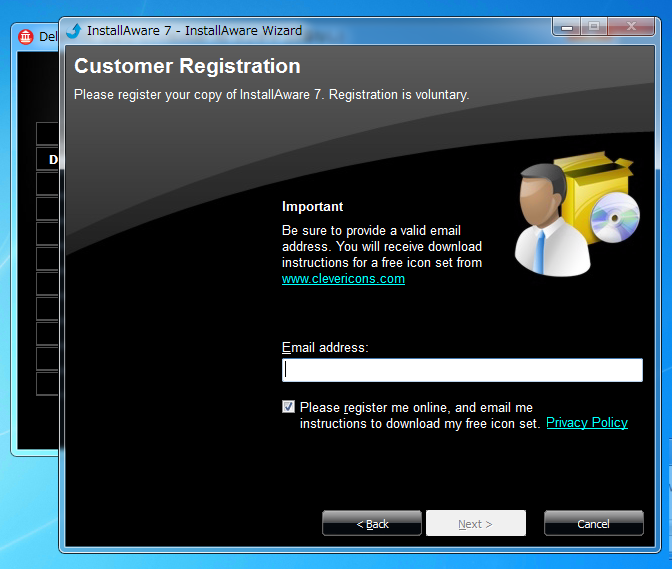Click the Email address input field
672x569 pixels.
462,370
